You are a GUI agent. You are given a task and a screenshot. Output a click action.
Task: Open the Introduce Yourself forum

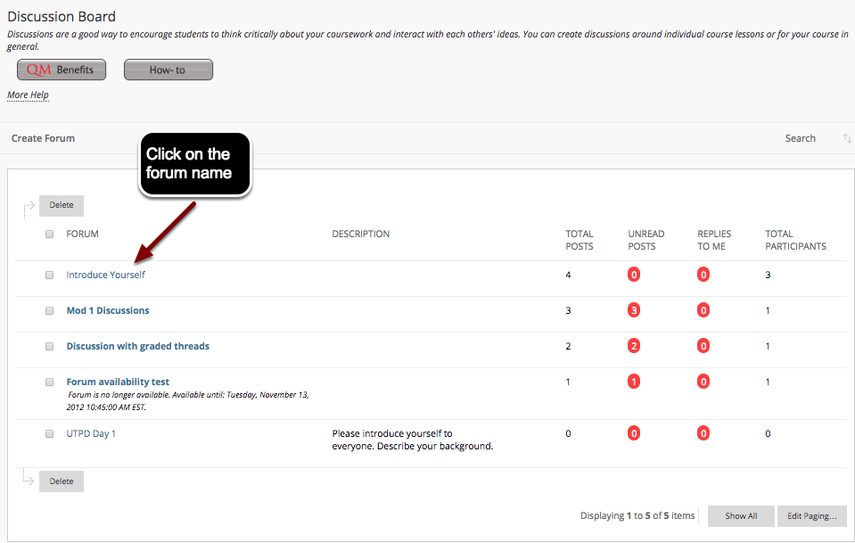click(106, 275)
